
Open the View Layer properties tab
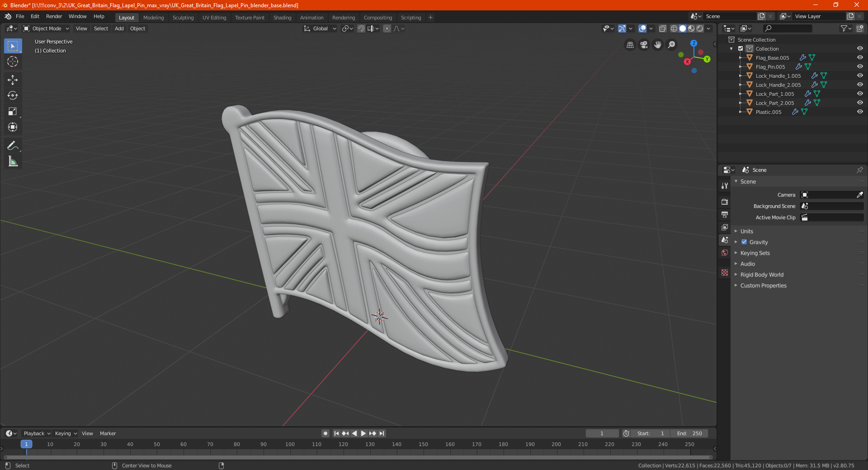[x=725, y=227]
